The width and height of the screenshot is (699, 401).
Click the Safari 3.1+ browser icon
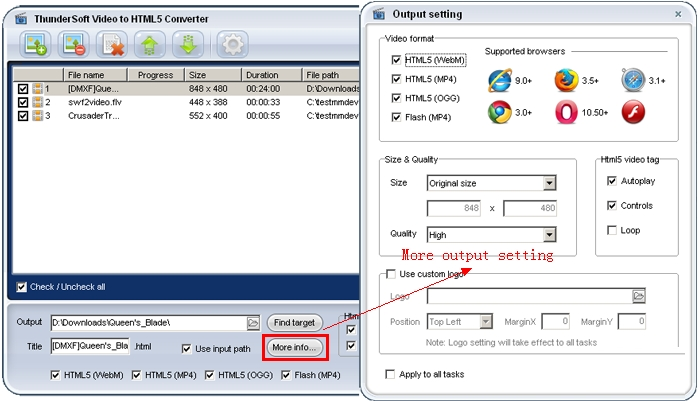[633, 81]
